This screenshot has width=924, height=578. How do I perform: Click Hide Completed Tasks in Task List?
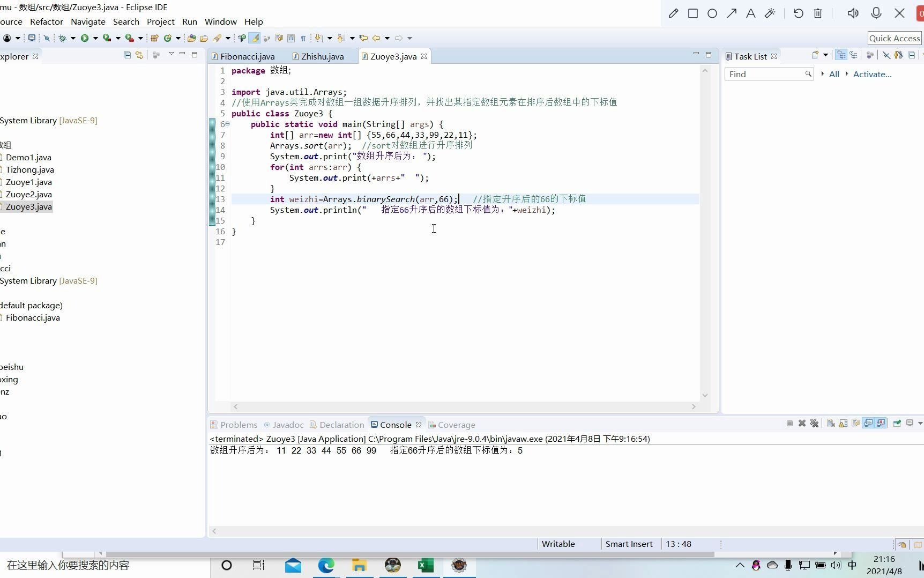tap(886, 55)
